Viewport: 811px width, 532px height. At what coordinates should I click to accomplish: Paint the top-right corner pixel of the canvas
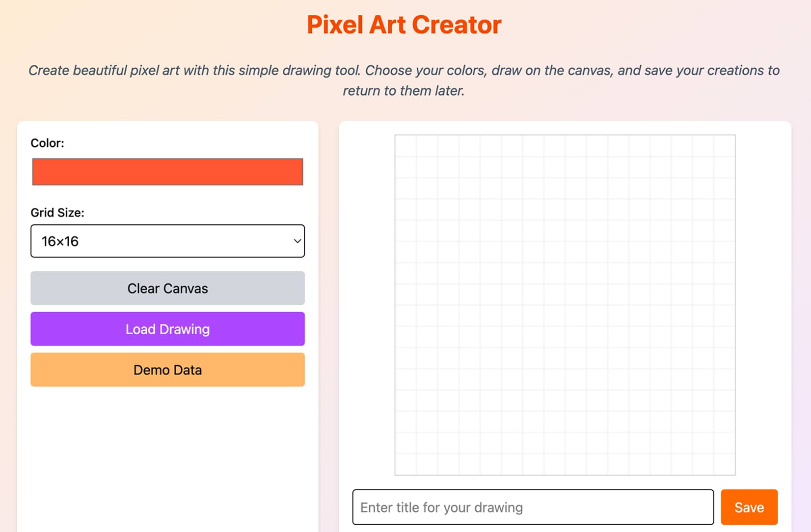[725, 146]
